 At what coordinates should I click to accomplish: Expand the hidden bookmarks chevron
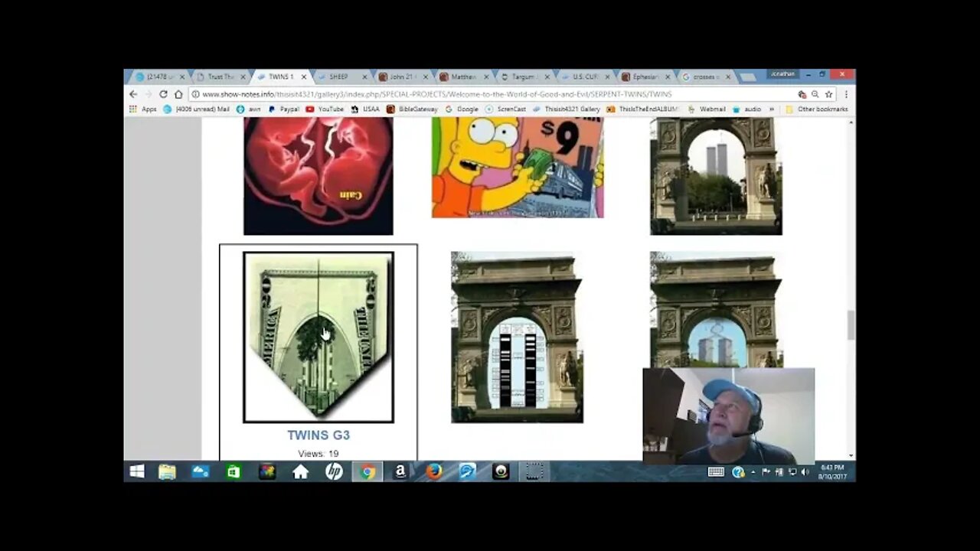pyautogui.click(x=772, y=109)
